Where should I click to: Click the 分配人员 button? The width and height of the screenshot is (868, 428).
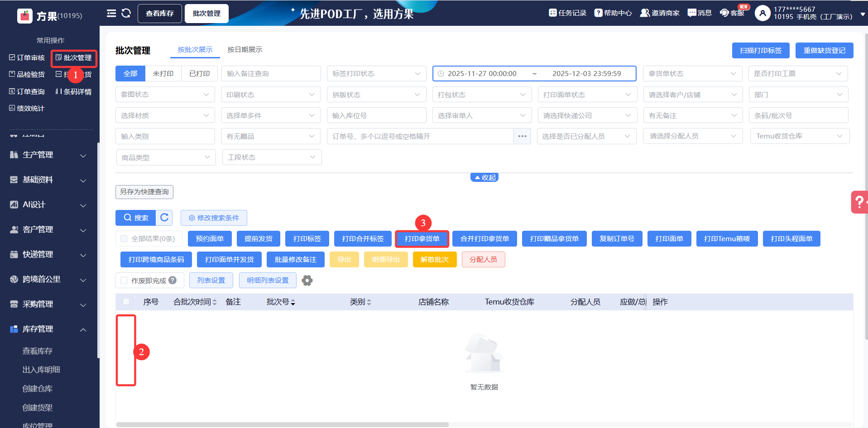(483, 259)
